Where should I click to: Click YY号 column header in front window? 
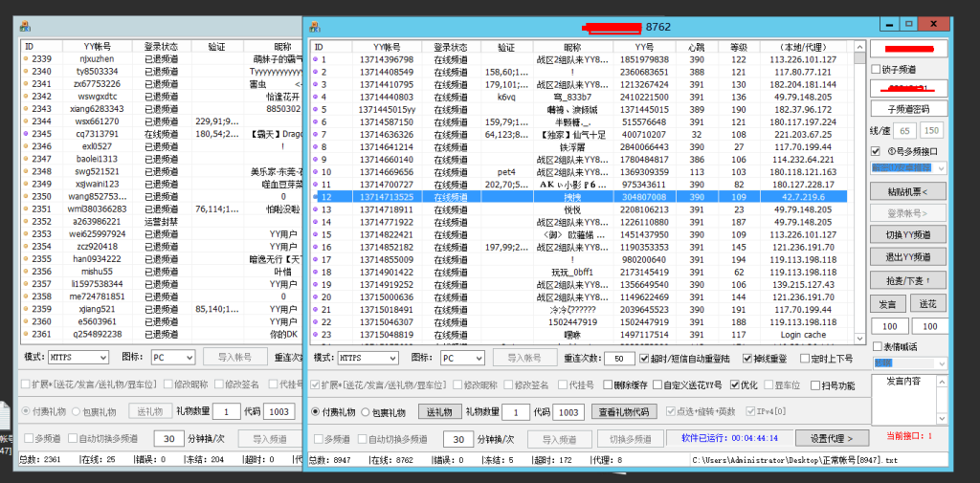point(644,47)
